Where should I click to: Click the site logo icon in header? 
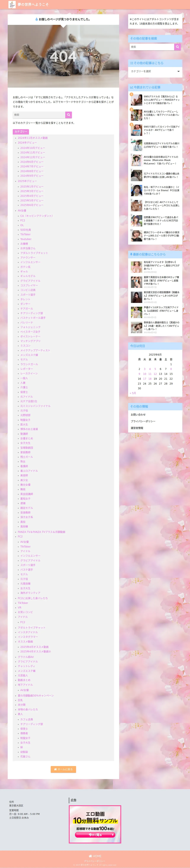pos(12,4)
